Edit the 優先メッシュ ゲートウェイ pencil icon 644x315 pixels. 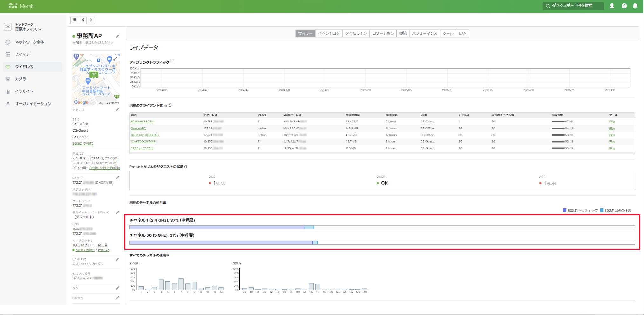pos(118,212)
